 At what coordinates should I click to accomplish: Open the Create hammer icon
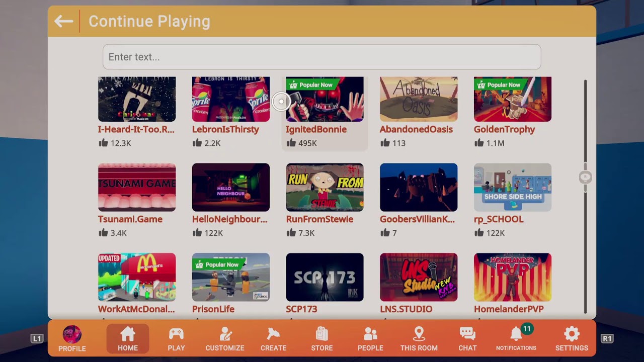click(x=273, y=334)
